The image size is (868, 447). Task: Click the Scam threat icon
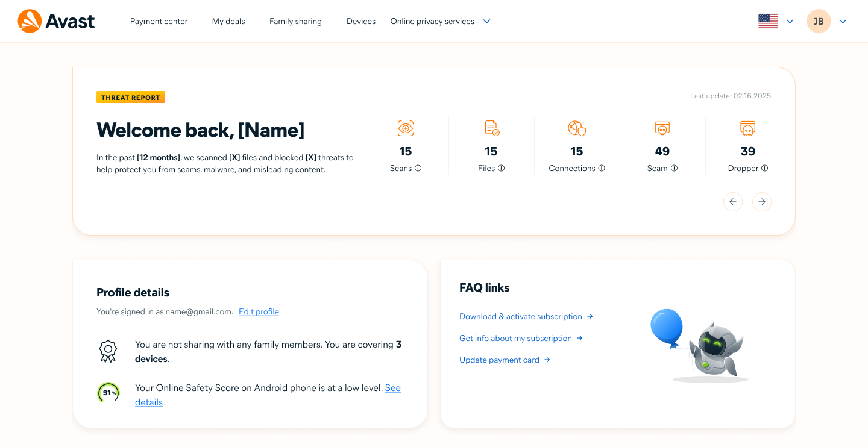coord(662,128)
